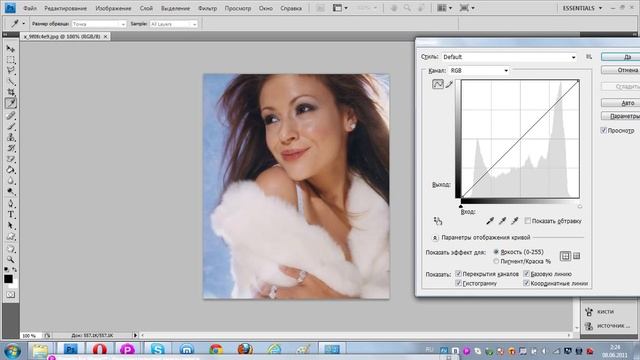This screenshot has width=640, height=360.
Task: Select Яркость (0-255) radio button
Action: 496,252
